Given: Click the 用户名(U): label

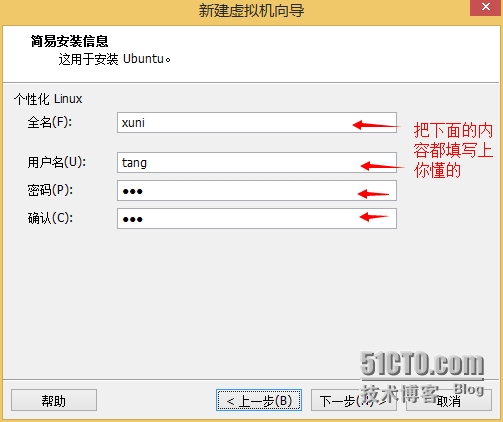Looking at the screenshot, I should pyautogui.click(x=56, y=162).
